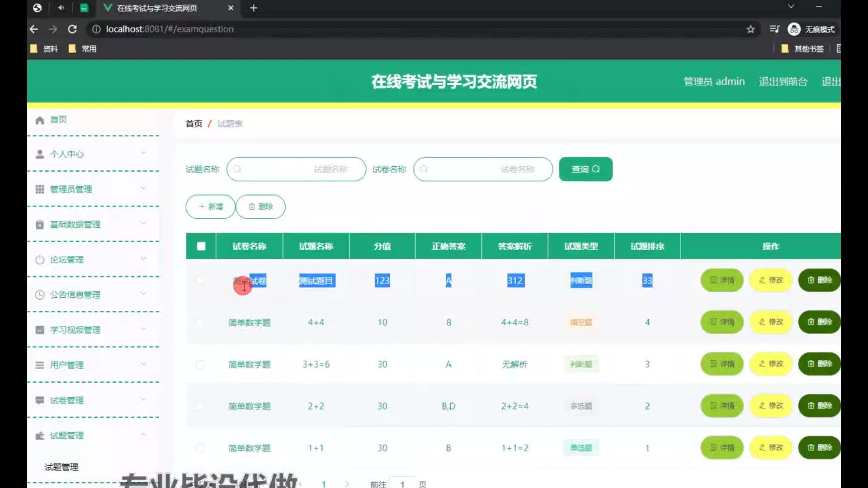
Task: Check the row checkbox for question 4+4
Action: [x=200, y=323]
